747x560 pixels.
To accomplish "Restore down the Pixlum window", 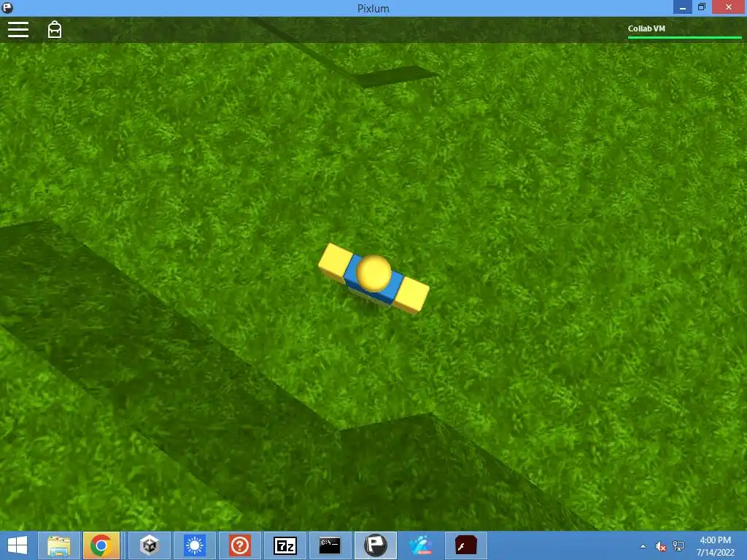I will tap(701, 7).
